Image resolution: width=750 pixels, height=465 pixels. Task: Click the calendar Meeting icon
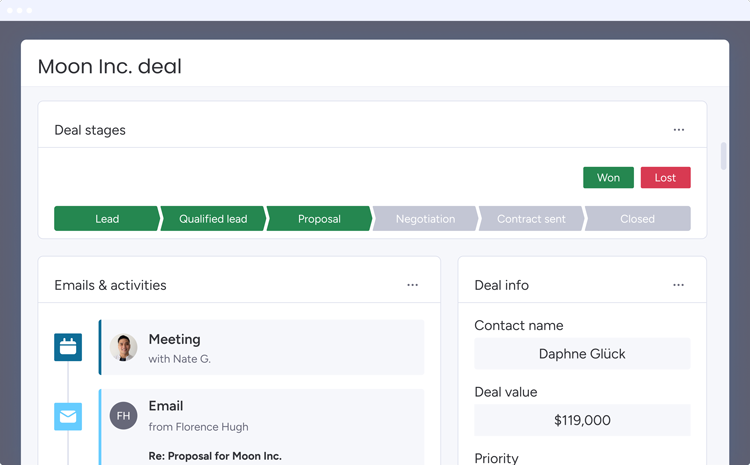click(68, 347)
